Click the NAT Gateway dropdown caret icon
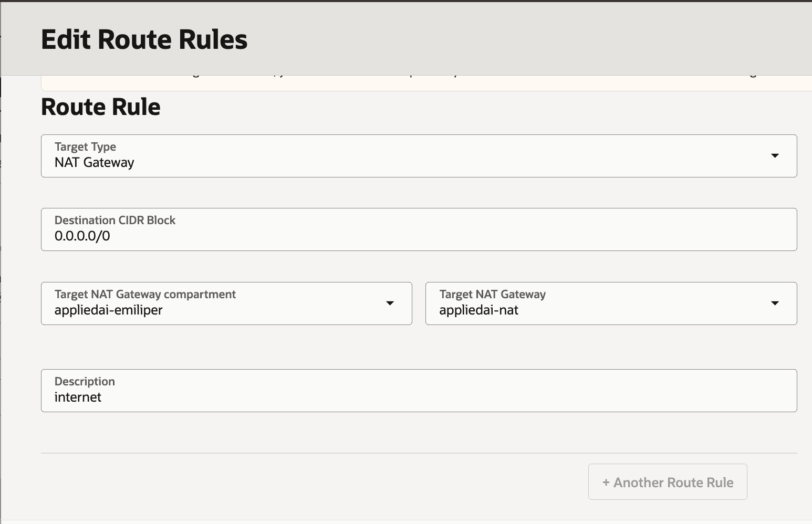This screenshot has width=812, height=524. click(x=775, y=303)
